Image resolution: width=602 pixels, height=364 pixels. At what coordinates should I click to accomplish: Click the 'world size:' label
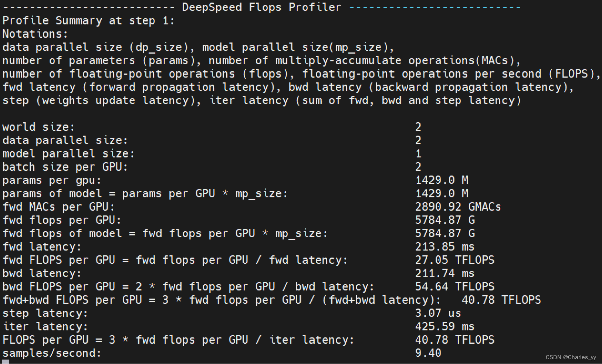[x=38, y=127]
